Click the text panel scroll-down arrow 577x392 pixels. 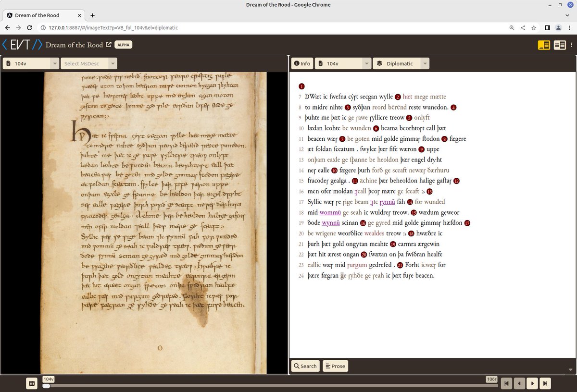[571, 369]
